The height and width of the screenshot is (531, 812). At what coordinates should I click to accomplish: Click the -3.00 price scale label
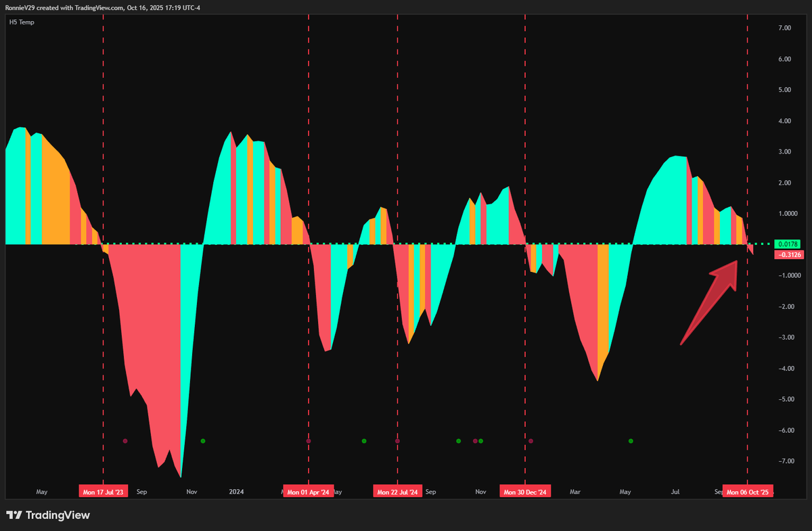(x=785, y=338)
